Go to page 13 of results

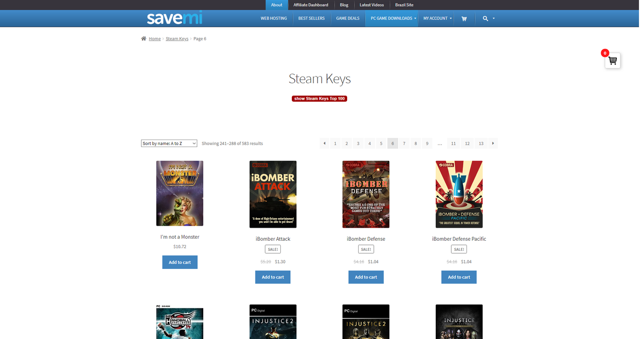point(481,144)
